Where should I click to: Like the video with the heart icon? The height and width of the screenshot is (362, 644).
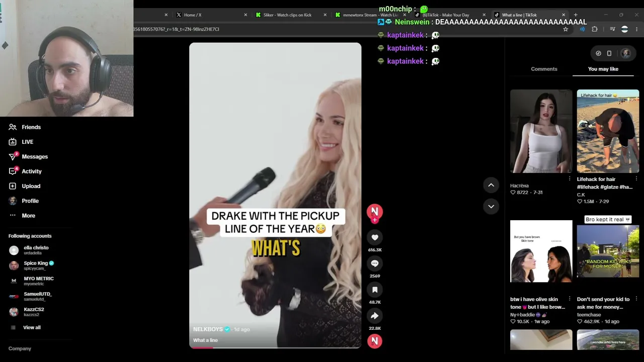pyautogui.click(x=375, y=237)
